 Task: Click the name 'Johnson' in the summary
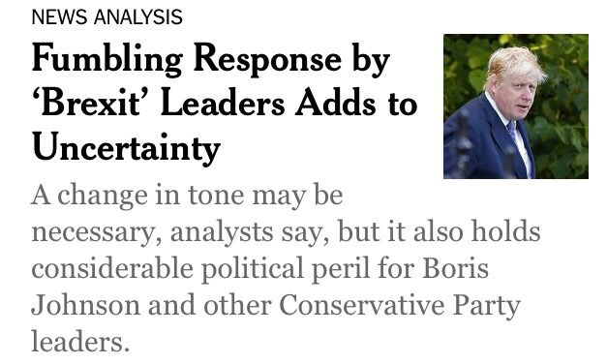tap(85, 305)
